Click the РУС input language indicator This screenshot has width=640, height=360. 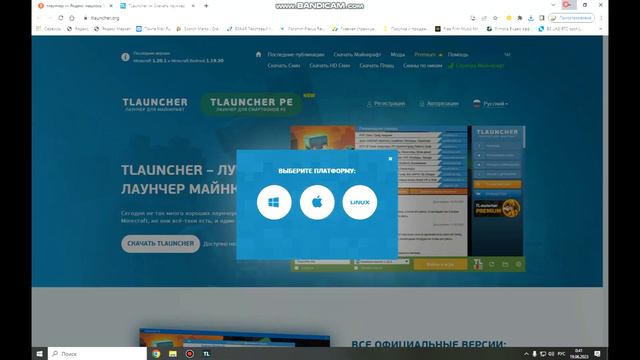point(562,354)
